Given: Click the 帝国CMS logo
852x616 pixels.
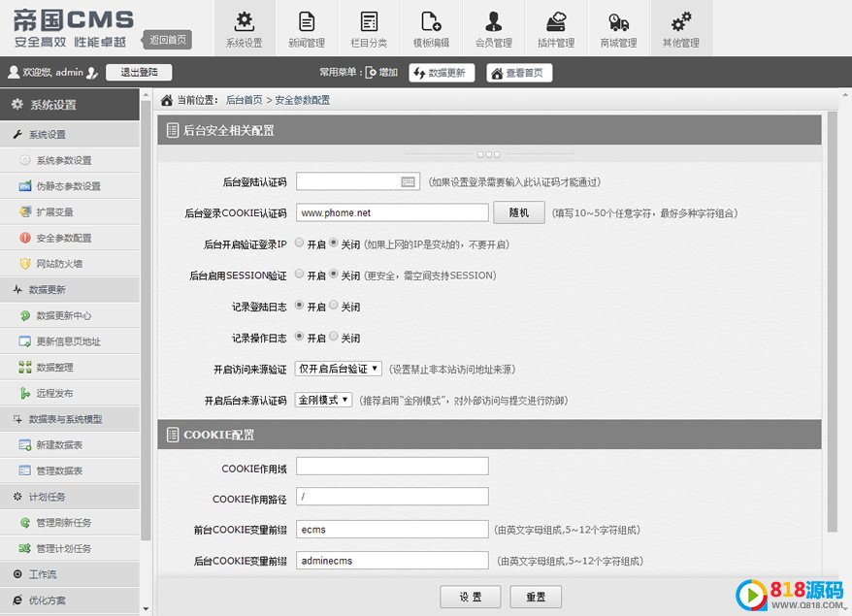Looking at the screenshot, I should coord(74,27).
